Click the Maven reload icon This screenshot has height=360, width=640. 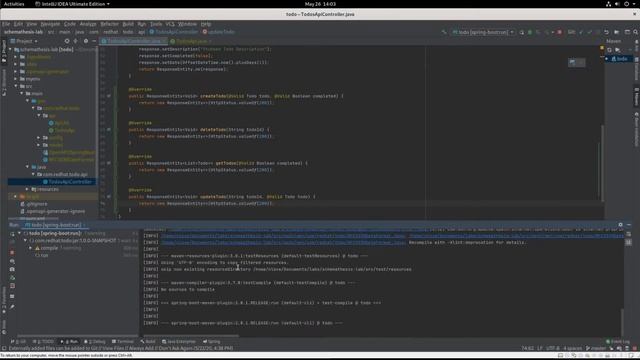609,50
